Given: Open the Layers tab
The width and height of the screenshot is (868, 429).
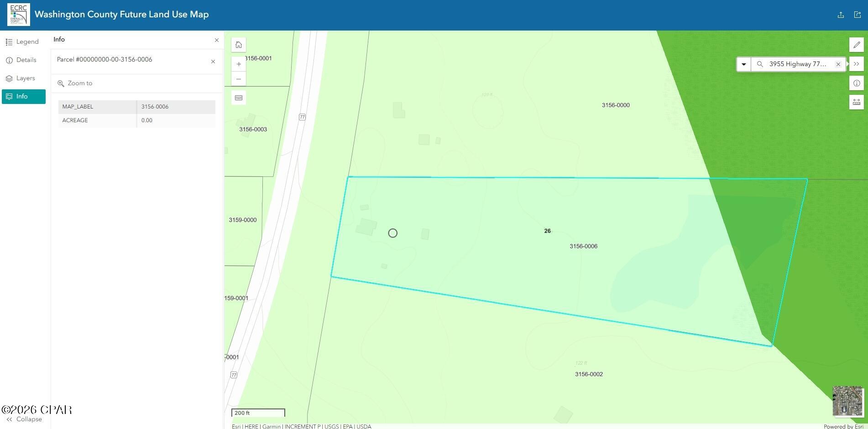Looking at the screenshot, I should click(x=23, y=78).
